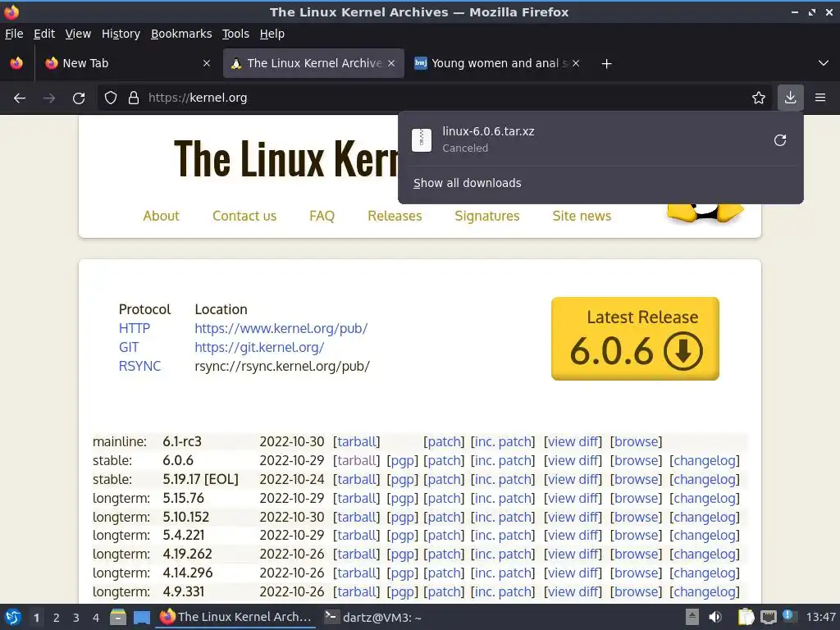Image resolution: width=840 pixels, height=630 pixels.
Task: Download tarball for stable 5.19.17
Action: click(x=357, y=479)
